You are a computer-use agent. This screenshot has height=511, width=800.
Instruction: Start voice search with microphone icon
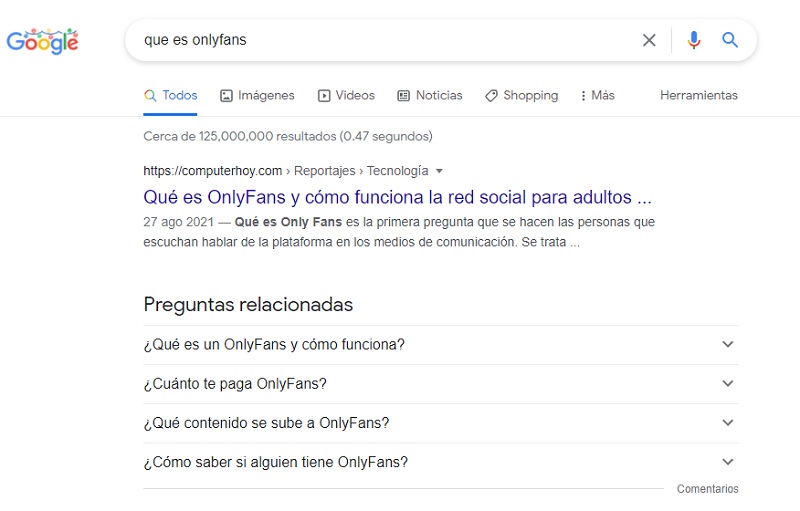point(693,40)
